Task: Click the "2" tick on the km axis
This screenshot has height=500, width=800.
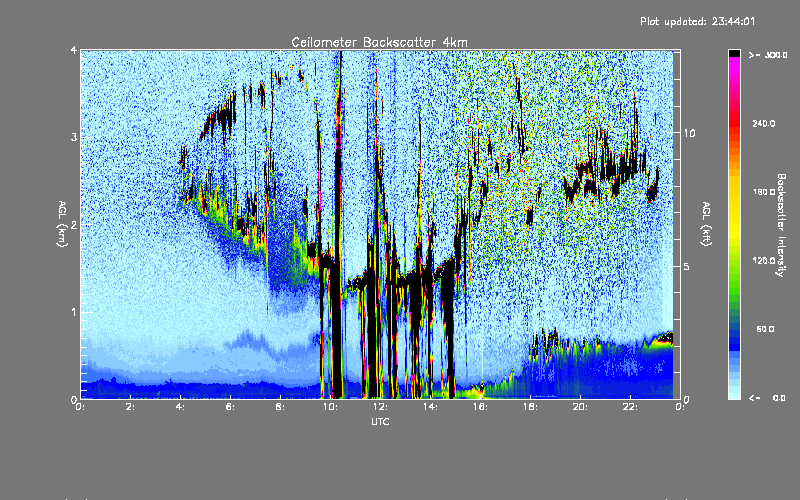Action: [x=74, y=224]
